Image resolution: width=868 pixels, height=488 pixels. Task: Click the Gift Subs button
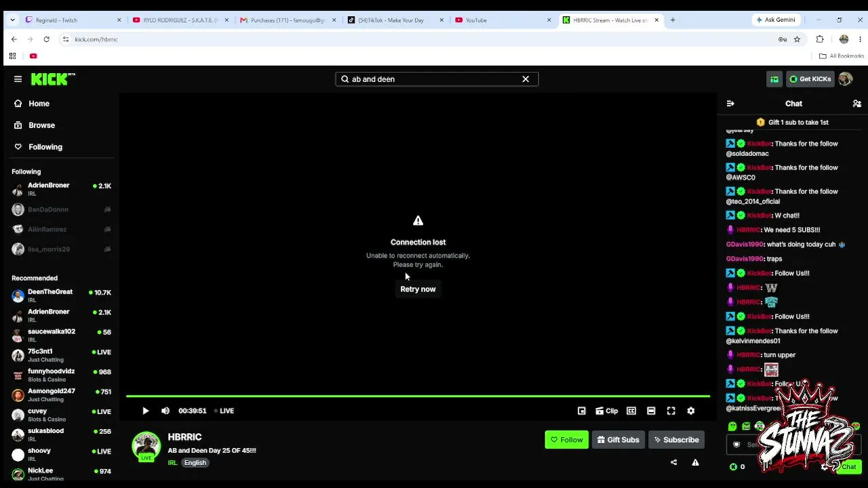click(618, 440)
